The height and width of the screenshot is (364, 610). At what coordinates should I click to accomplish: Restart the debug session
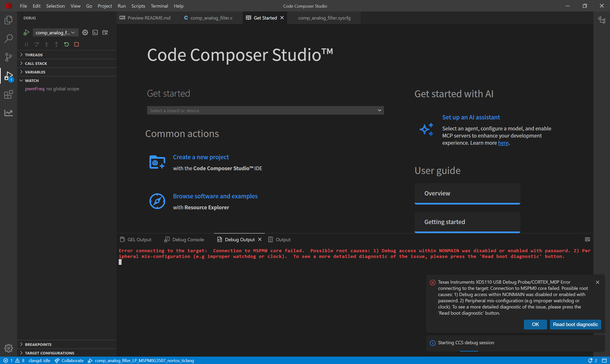coord(67,44)
